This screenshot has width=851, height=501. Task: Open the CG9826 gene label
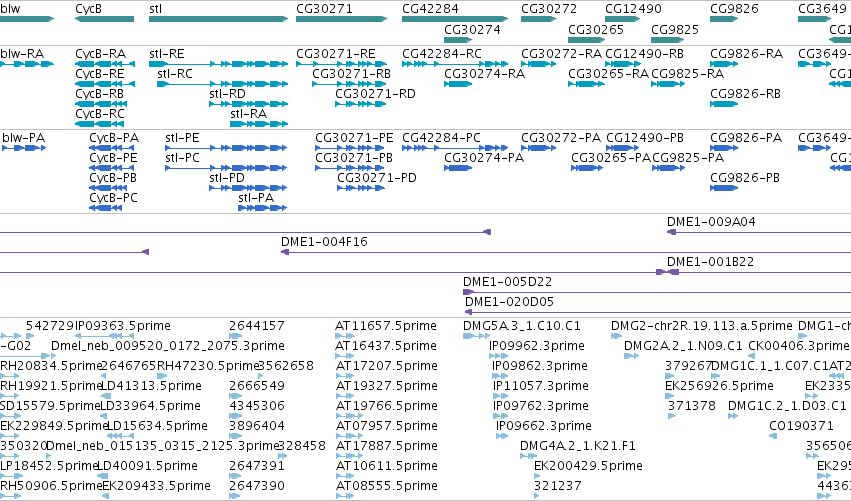734,9
